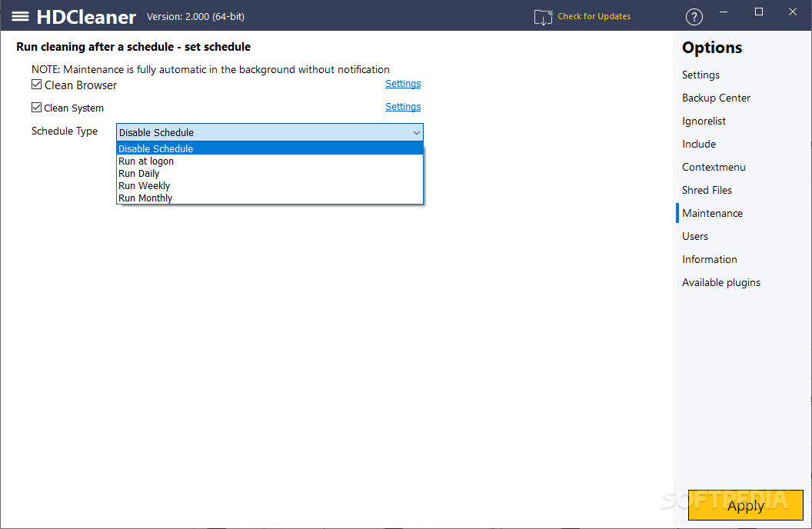Open Contextmenu option
Screen dimensions: 812x529
coord(713,167)
